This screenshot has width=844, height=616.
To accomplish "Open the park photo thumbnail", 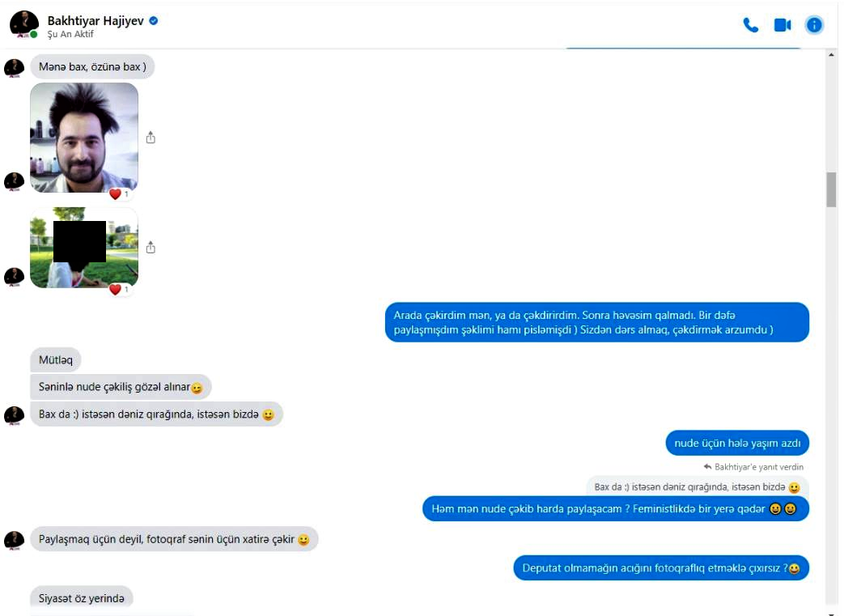I will (84, 248).
